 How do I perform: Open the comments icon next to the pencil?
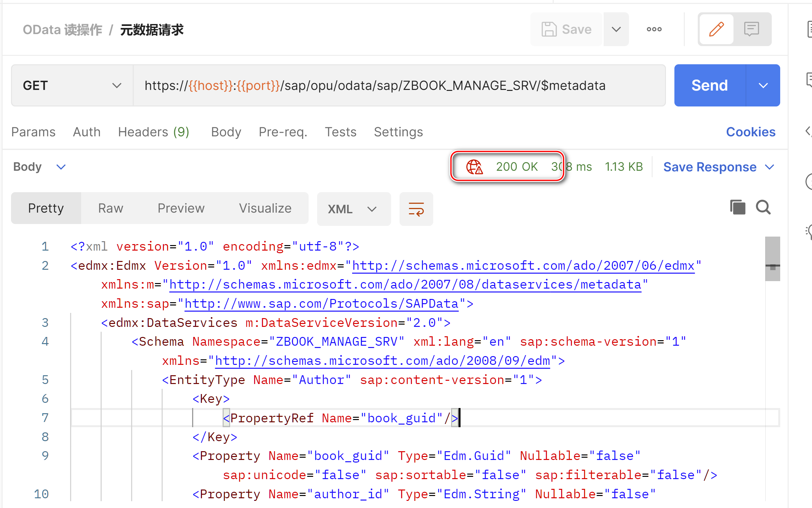pyautogui.click(x=751, y=29)
